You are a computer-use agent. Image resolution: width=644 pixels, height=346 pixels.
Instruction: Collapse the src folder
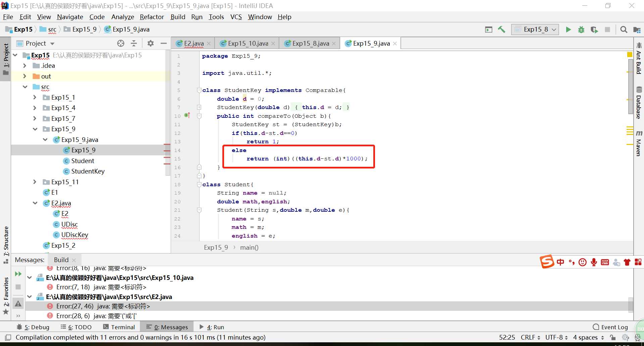24,87
